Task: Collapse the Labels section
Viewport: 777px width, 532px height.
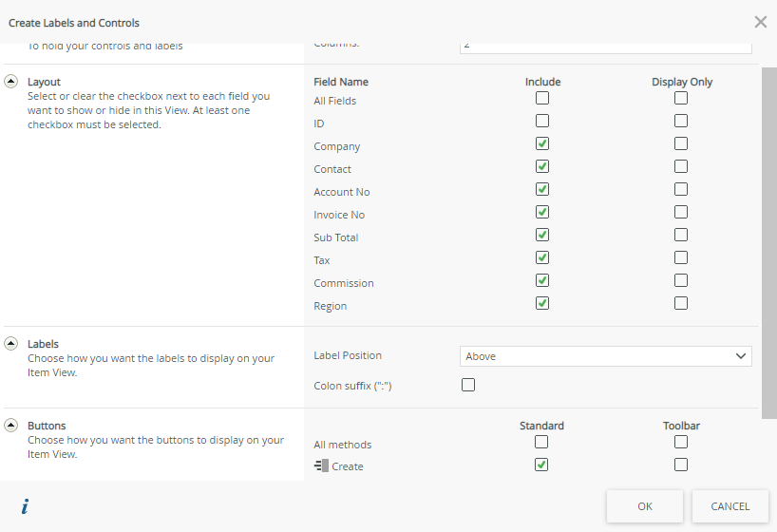Action: click(x=11, y=344)
